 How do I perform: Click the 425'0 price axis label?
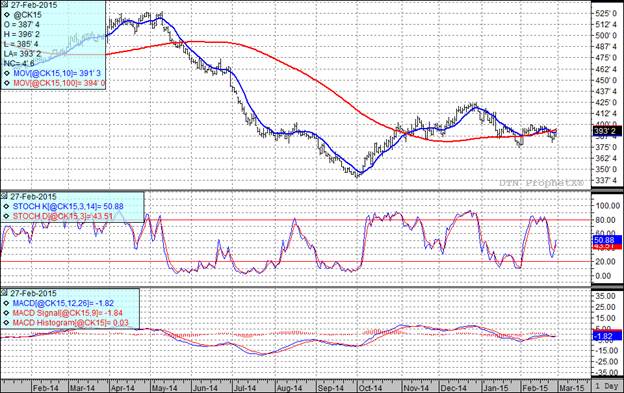606,103
